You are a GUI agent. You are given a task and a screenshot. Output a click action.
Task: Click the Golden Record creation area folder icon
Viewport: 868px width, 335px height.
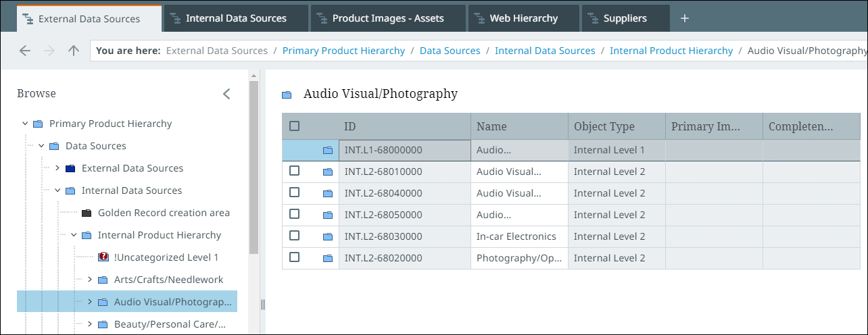pos(87,213)
